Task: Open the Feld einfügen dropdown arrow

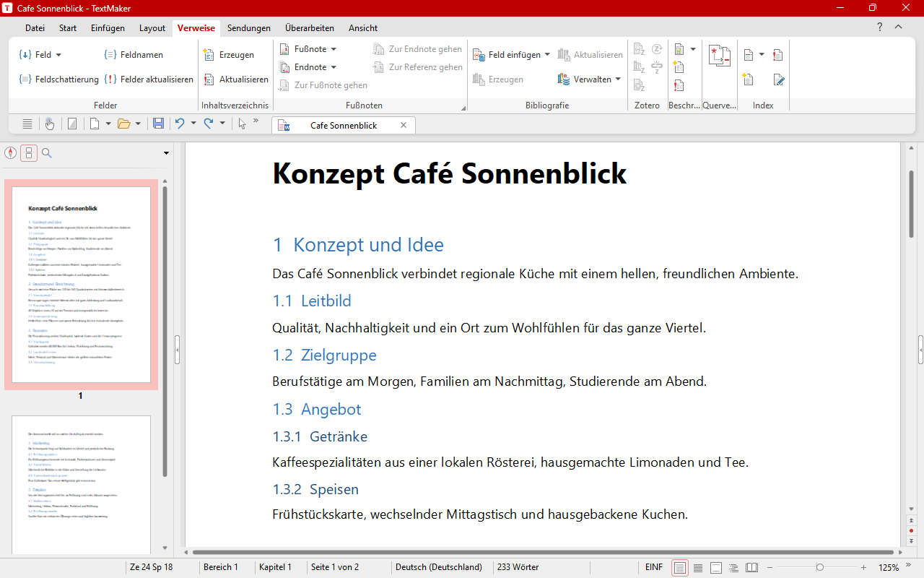Action: point(547,55)
